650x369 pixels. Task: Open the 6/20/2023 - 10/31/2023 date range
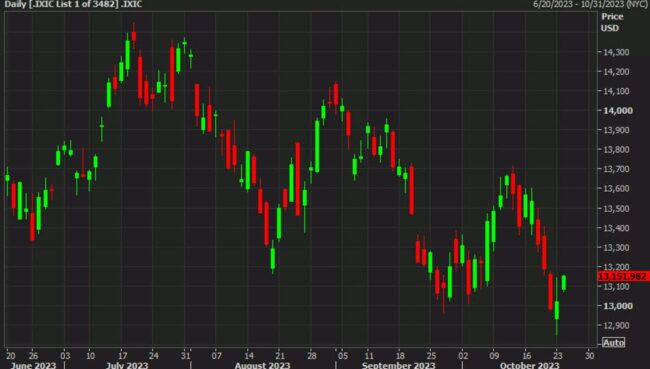point(591,5)
